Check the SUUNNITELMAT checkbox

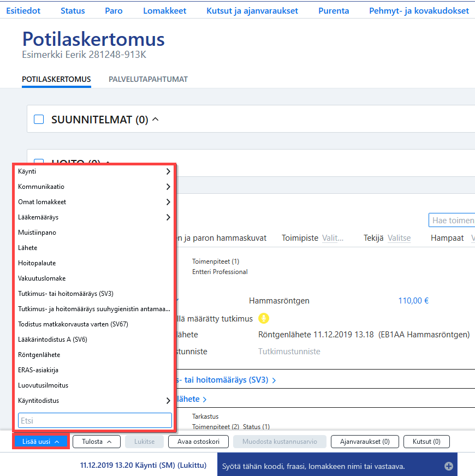point(39,120)
